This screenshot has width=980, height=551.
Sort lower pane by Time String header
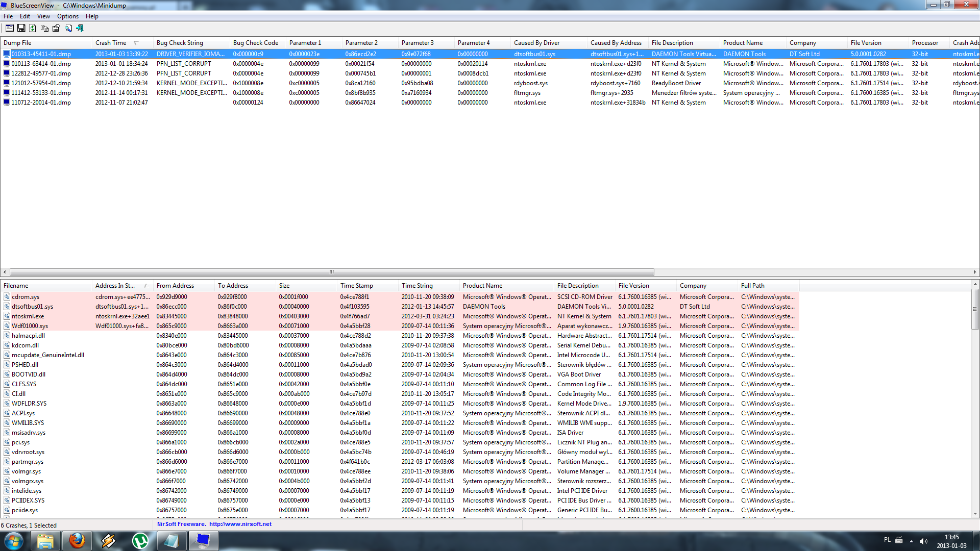pos(429,286)
